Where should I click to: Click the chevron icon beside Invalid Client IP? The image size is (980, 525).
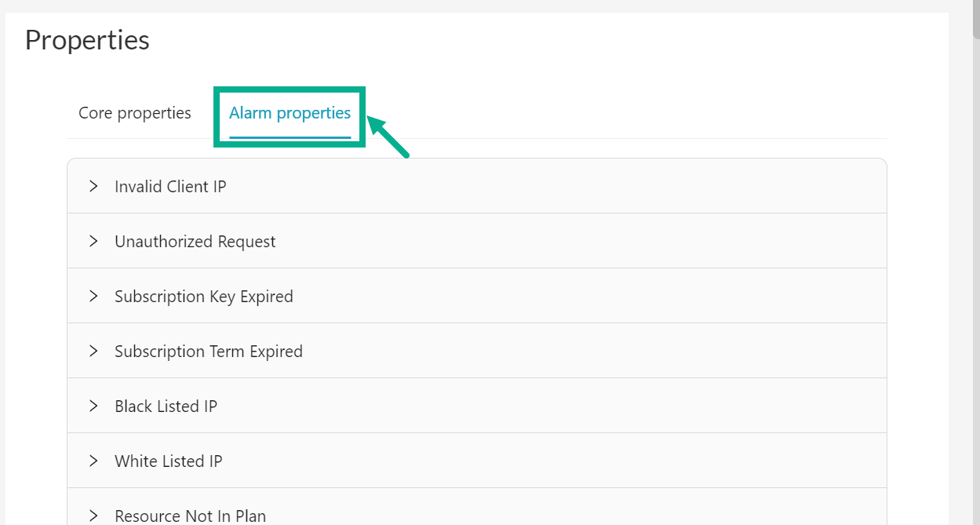point(93,186)
